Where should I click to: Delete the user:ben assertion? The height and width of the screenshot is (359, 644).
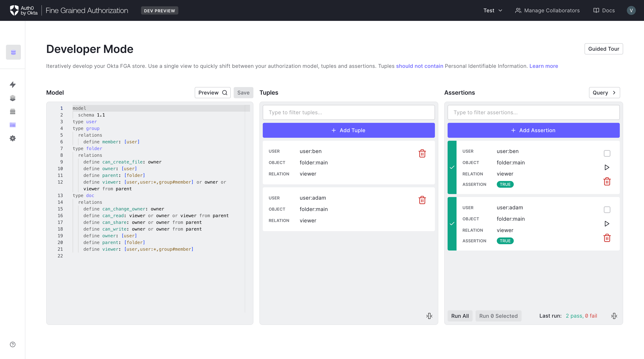607,181
